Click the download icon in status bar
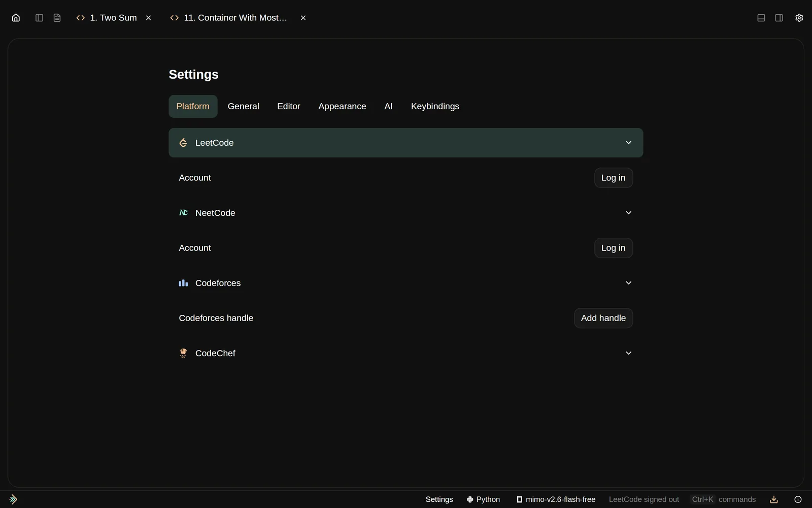 coord(774,499)
